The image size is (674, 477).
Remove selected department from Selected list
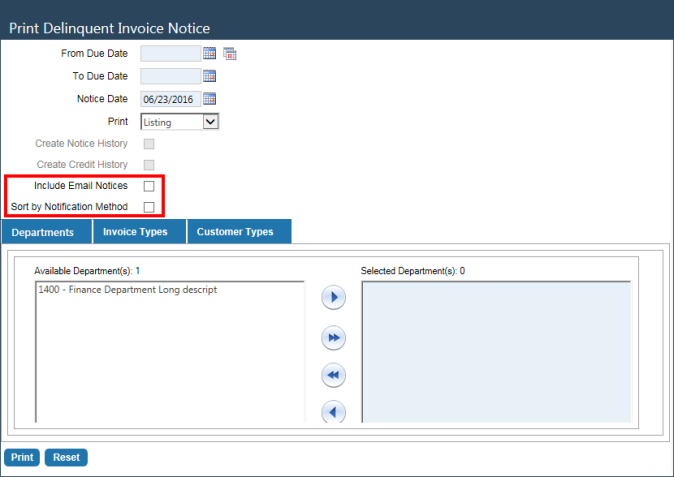pyautogui.click(x=333, y=411)
